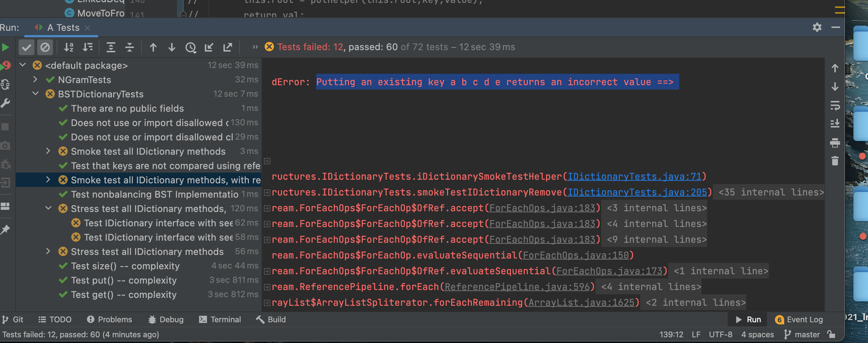Open test history clock icon
868x343 pixels.
[191, 47]
